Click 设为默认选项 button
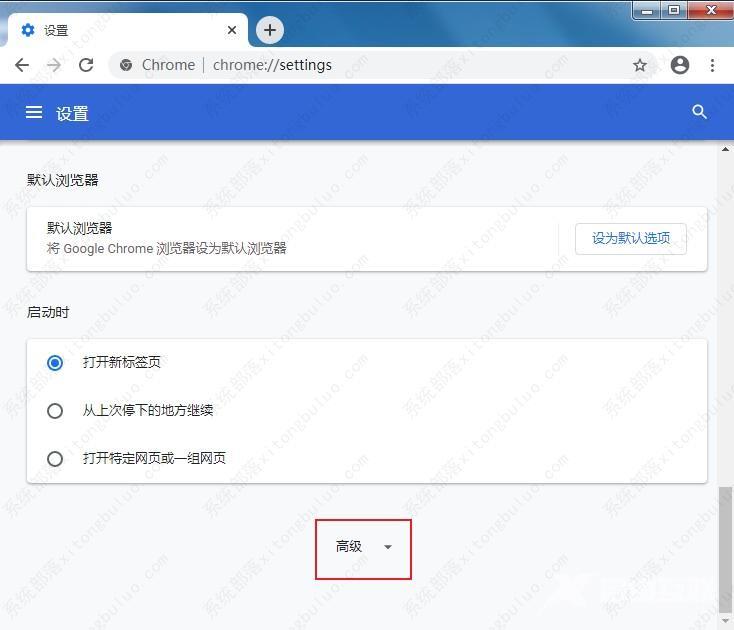734x630 pixels. coord(631,239)
